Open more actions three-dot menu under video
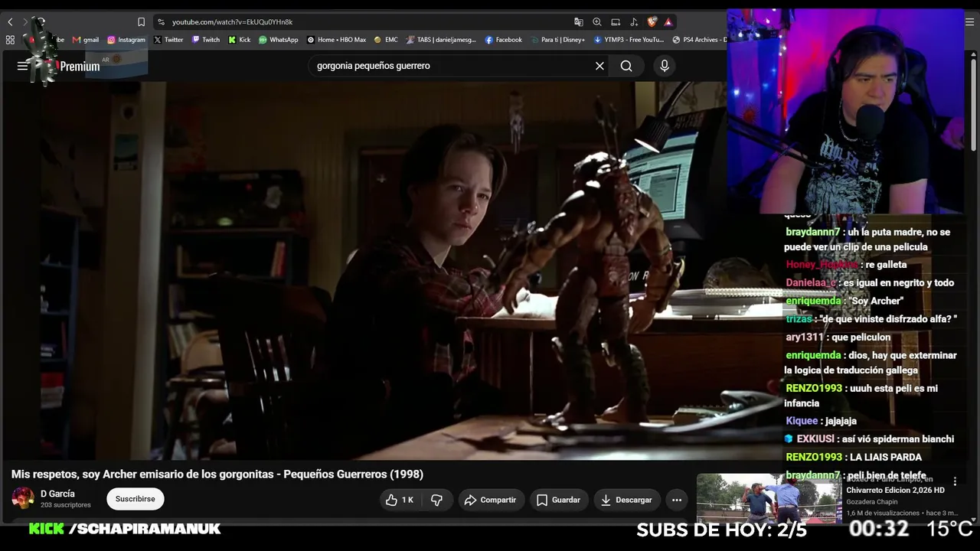This screenshot has height=551, width=980. (677, 500)
